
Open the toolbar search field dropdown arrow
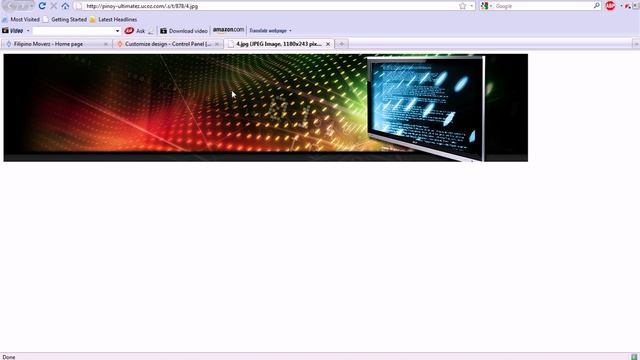(118, 31)
